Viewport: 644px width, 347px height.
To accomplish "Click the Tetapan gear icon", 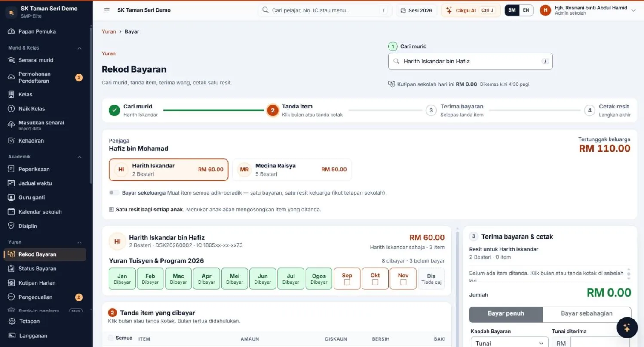I will coord(12,321).
